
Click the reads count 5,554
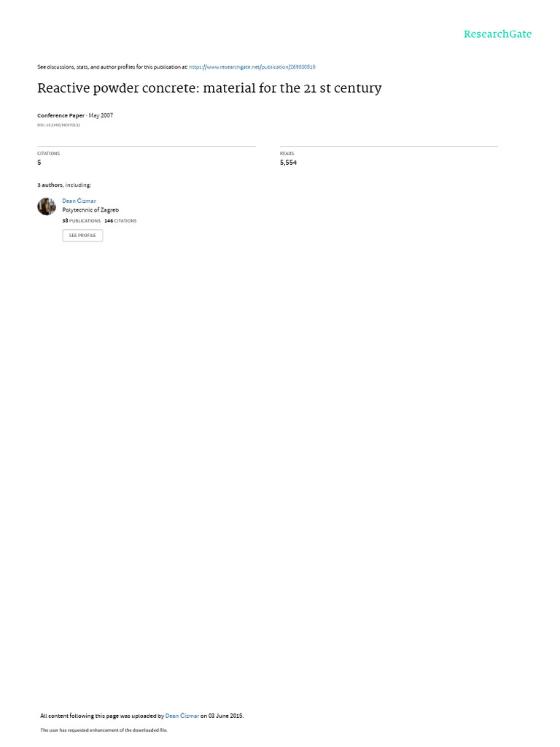tap(288, 163)
